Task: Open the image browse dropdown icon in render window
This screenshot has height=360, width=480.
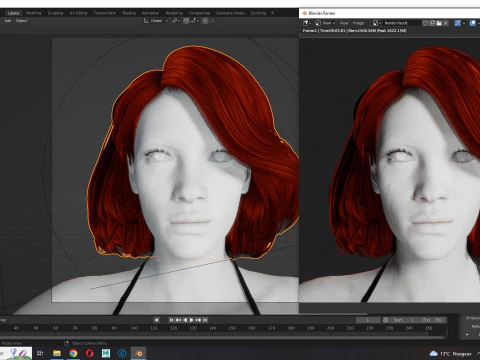Action: pyautogui.click(x=377, y=23)
